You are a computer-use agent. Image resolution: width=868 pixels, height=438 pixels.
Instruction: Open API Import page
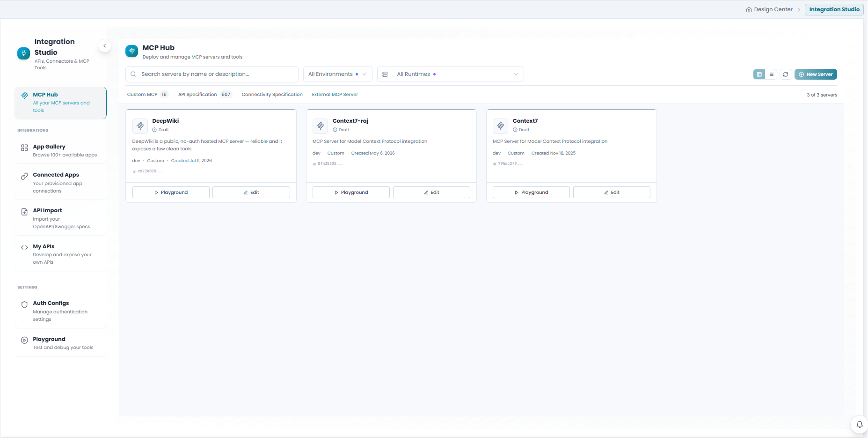pyautogui.click(x=60, y=218)
